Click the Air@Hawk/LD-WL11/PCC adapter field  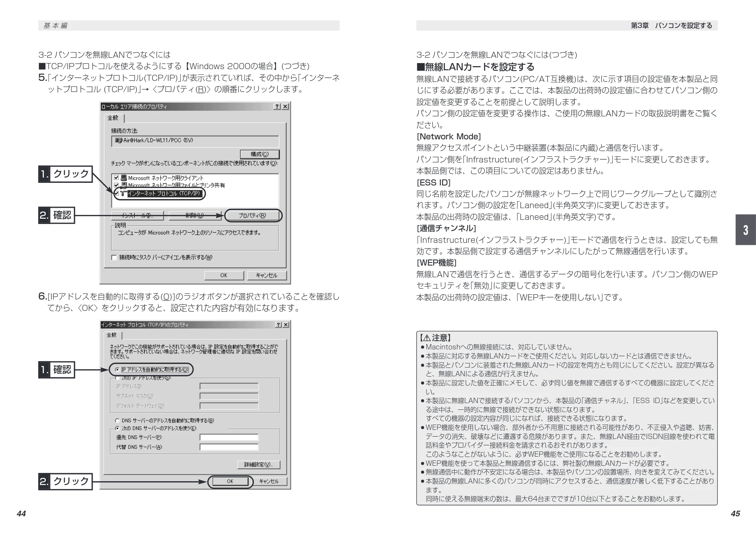click(195, 141)
